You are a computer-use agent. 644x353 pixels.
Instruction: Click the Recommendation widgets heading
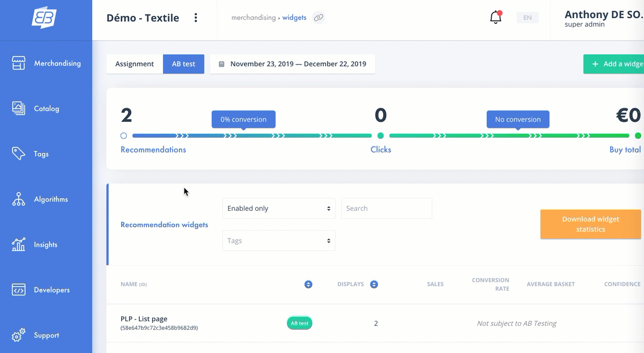click(x=164, y=224)
